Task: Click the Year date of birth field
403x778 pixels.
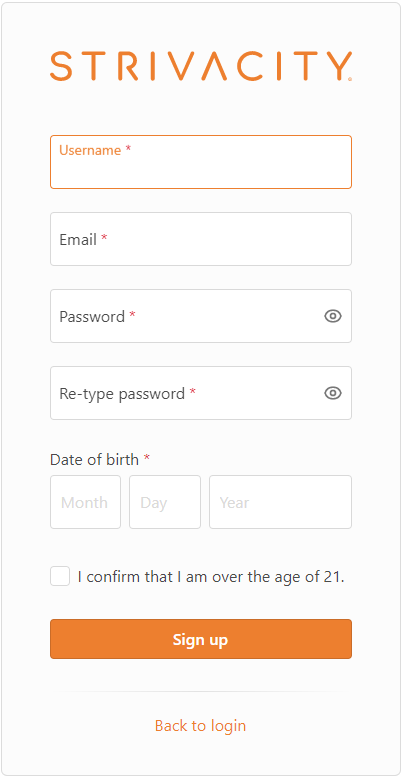Action: point(280,502)
